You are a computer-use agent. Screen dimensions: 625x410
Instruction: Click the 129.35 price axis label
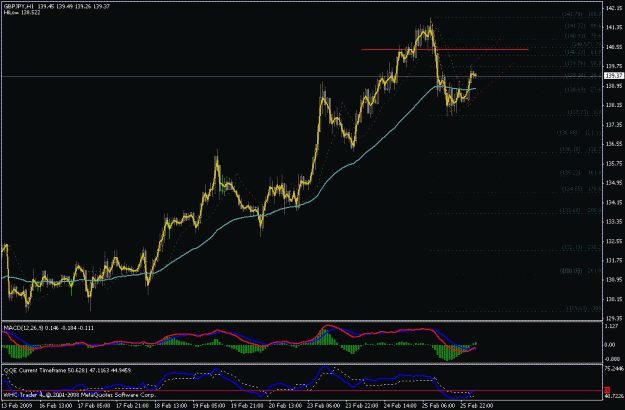[x=614, y=318]
